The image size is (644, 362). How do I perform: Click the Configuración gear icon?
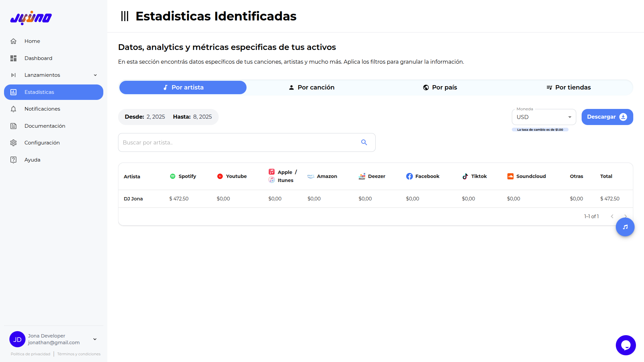click(13, 143)
